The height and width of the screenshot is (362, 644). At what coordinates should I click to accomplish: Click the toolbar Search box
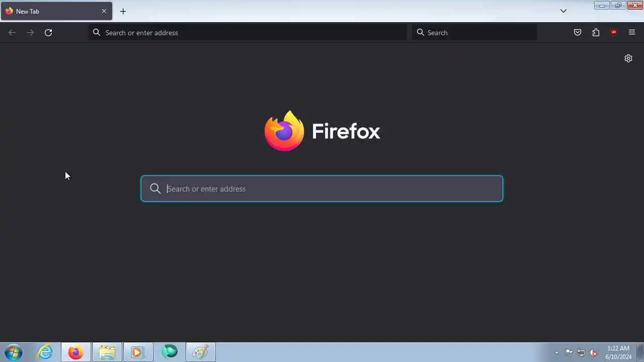[x=474, y=33]
